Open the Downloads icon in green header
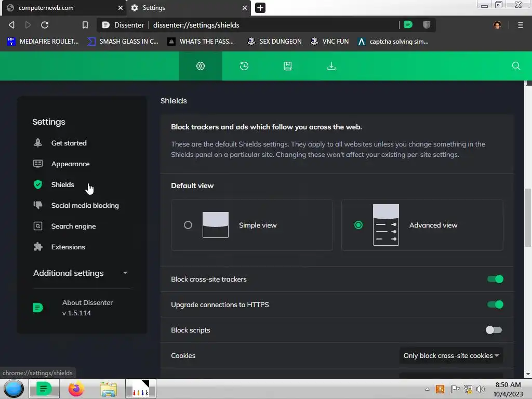Screen dimensions: 532x399 tap(331, 66)
